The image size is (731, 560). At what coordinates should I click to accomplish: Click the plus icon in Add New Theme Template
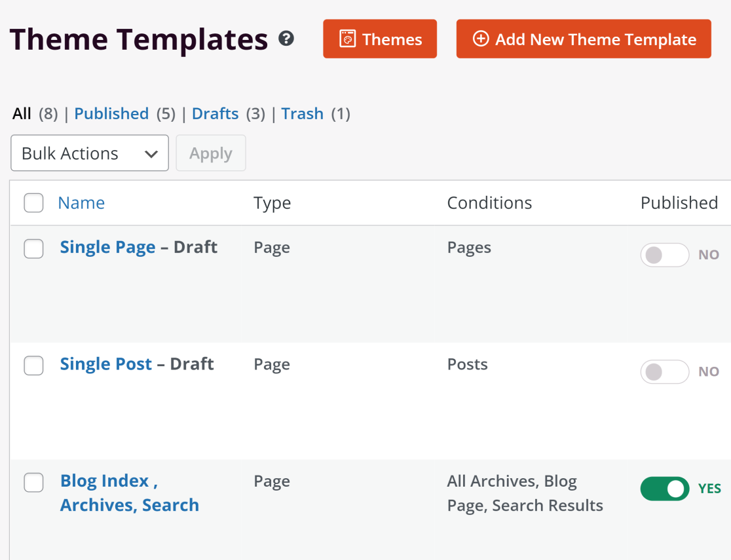(x=481, y=39)
